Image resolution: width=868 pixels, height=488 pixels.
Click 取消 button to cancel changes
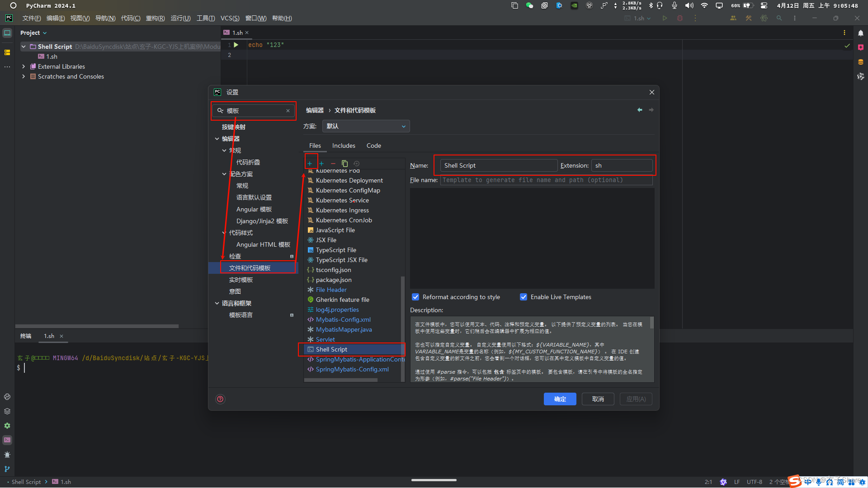(598, 399)
